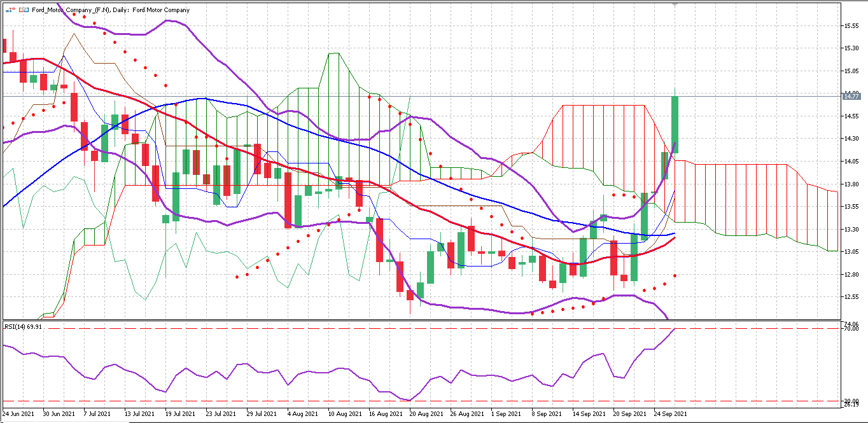Click the RSI(14) 69.91 indicator label
Image resolution: width=868 pixels, height=423 pixels.
pos(24,326)
